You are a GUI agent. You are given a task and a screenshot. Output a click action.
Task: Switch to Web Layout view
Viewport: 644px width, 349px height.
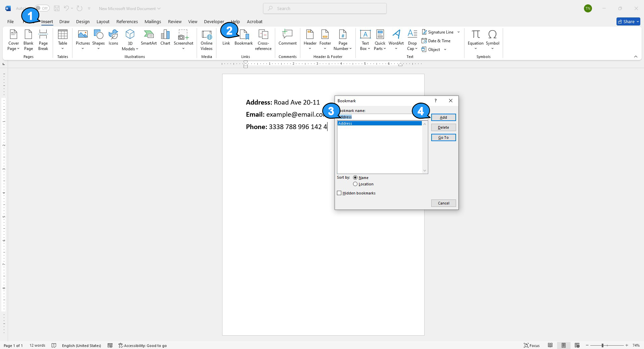coord(577,345)
